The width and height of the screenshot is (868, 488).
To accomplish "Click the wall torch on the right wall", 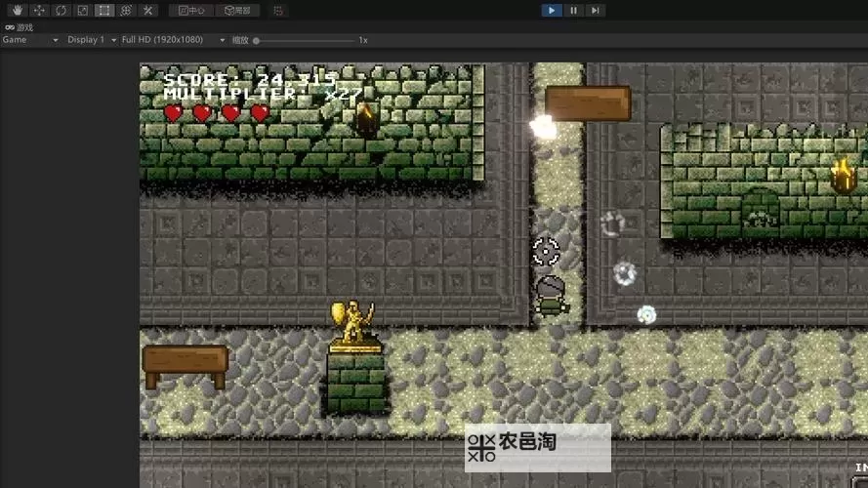I will (x=843, y=176).
